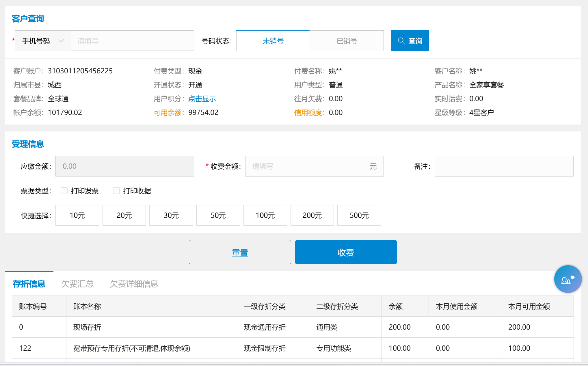Click account number 3103011205456225
Screen dimensions: 588x366
pyautogui.click(x=80, y=71)
